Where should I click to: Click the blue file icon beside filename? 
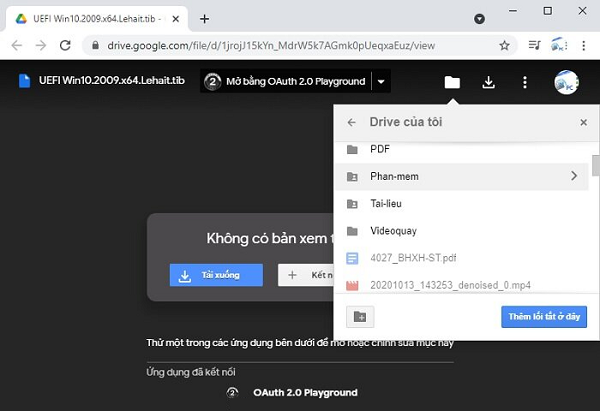[24, 81]
